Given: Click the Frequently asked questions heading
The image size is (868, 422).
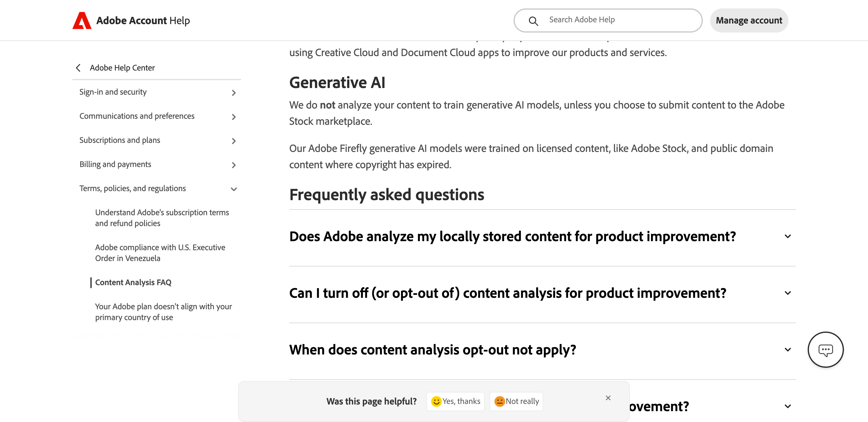Looking at the screenshot, I should point(386,195).
